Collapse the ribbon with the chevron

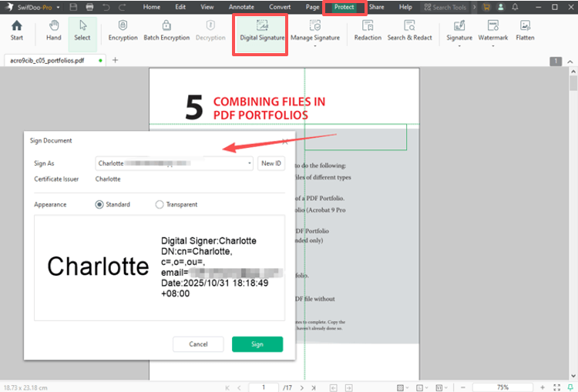(x=570, y=62)
